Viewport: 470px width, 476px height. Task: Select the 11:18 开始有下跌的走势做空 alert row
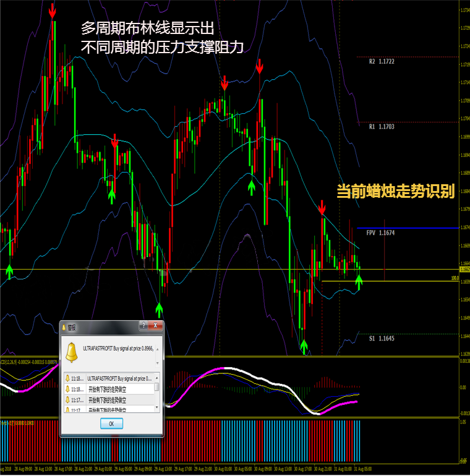coord(109,389)
